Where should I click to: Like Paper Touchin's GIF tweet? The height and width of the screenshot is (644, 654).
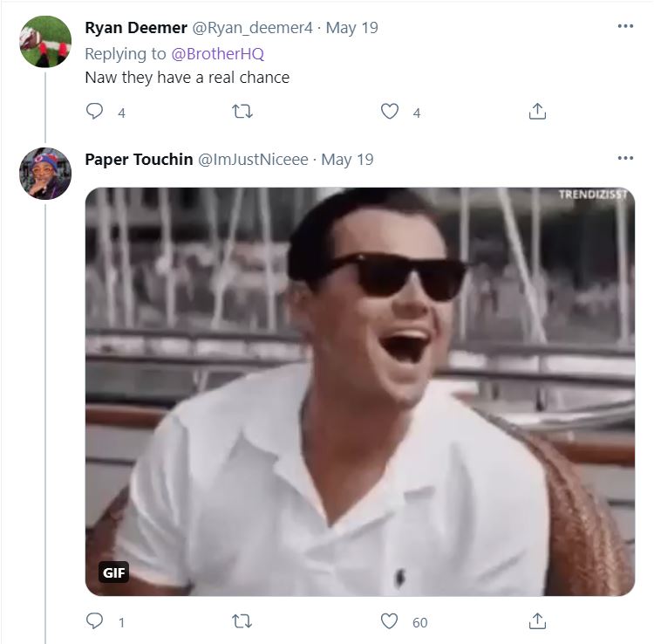click(390, 621)
